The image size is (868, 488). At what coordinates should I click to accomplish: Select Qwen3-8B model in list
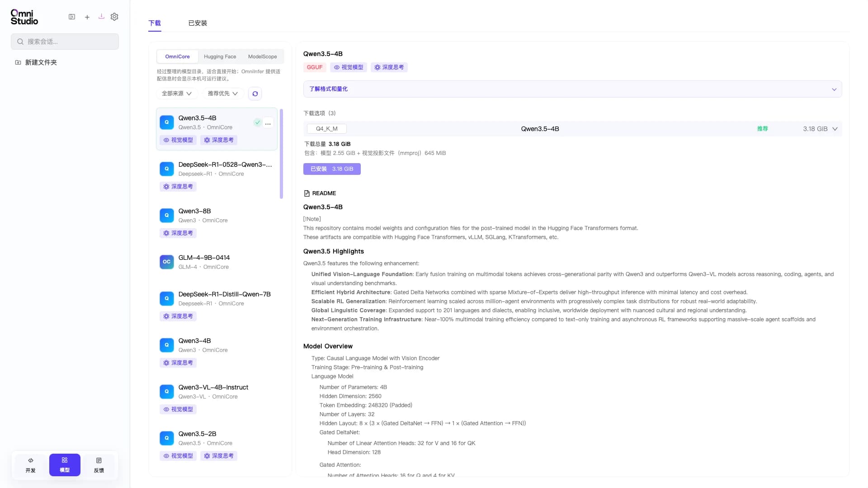click(x=217, y=222)
